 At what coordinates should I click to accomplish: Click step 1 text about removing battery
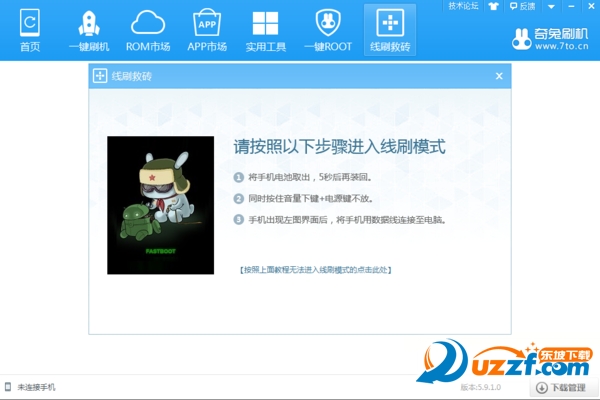click(310, 177)
